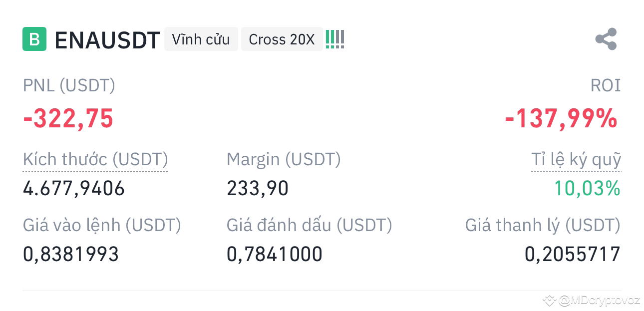The height and width of the screenshot is (311, 644).
Task: Click the green token badge icon
Action: click(x=33, y=38)
